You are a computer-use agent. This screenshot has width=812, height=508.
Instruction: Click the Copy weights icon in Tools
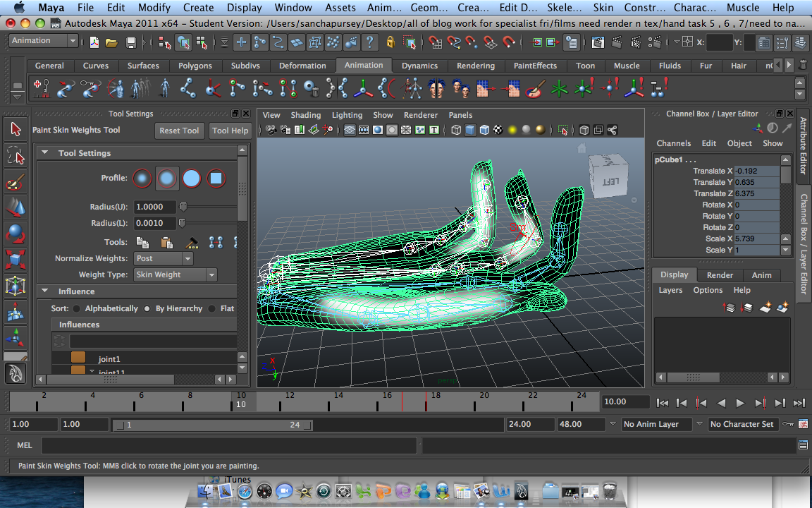(142, 242)
